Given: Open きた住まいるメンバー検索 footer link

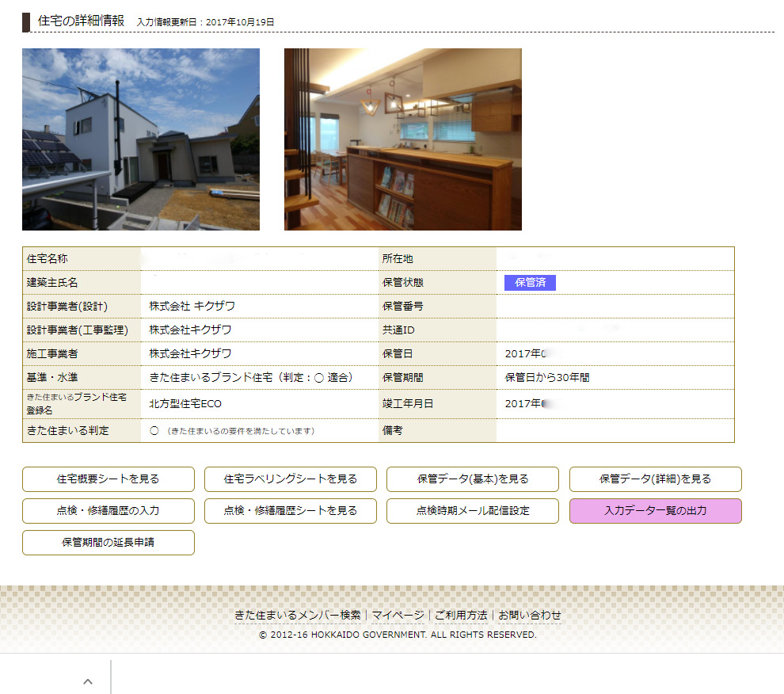Looking at the screenshot, I should click(x=298, y=615).
